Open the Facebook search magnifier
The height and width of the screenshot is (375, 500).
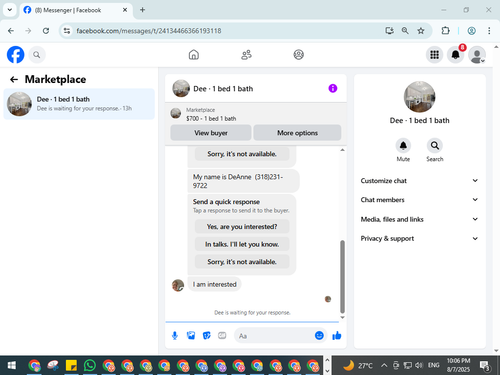37,55
